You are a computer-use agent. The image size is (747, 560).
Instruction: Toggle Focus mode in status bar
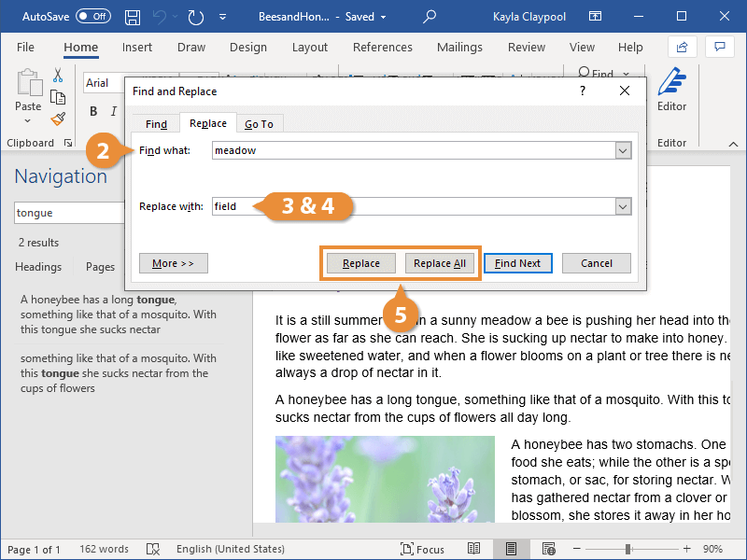[422, 549]
